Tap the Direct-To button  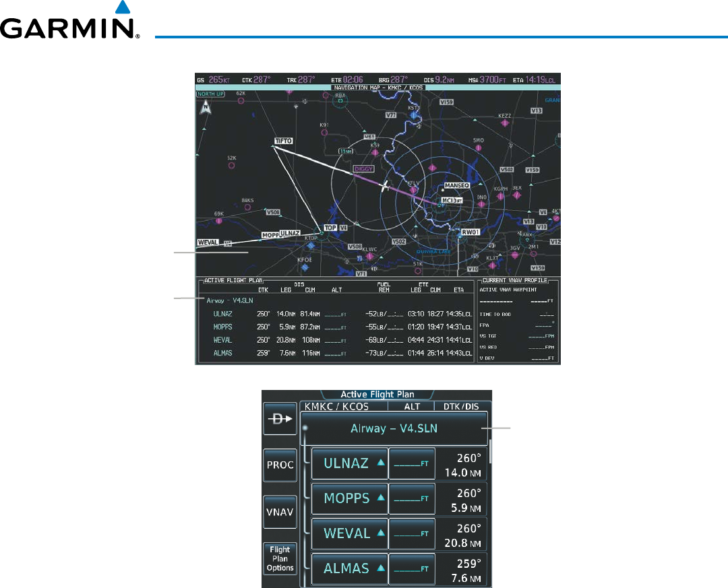tap(280, 419)
